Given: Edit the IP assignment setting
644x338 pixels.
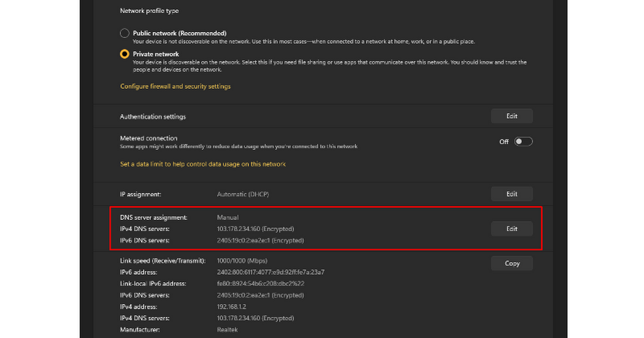Looking at the screenshot, I should pos(511,194).
